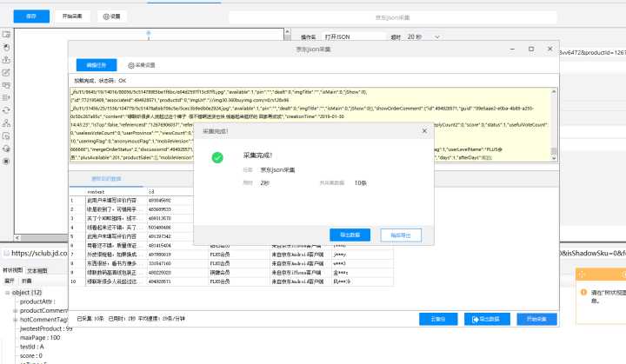Select the 编辑任务 tab
Viewport: 626px width, 364px height.
pyautogui.click(x=96, y=65)
